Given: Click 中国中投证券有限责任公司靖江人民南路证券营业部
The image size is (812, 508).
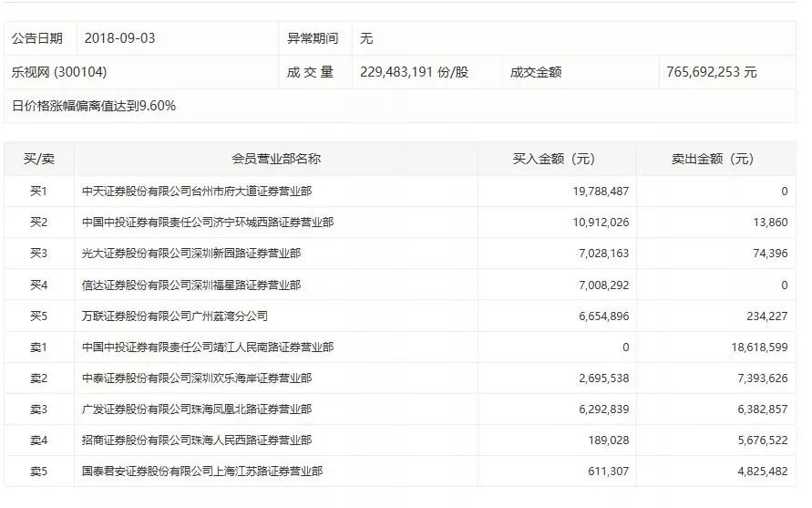Looking at the screenshot, I should pyautogui.click(x=208, y=347).
